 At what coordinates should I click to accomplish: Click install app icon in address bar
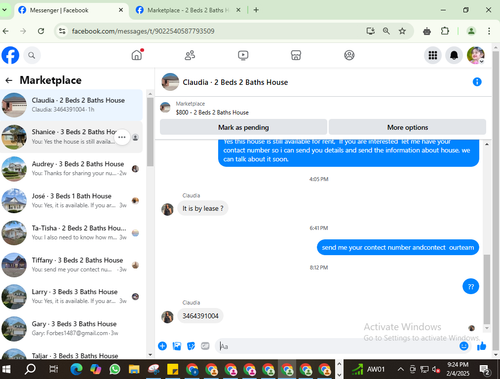click(x=370, y=31)
